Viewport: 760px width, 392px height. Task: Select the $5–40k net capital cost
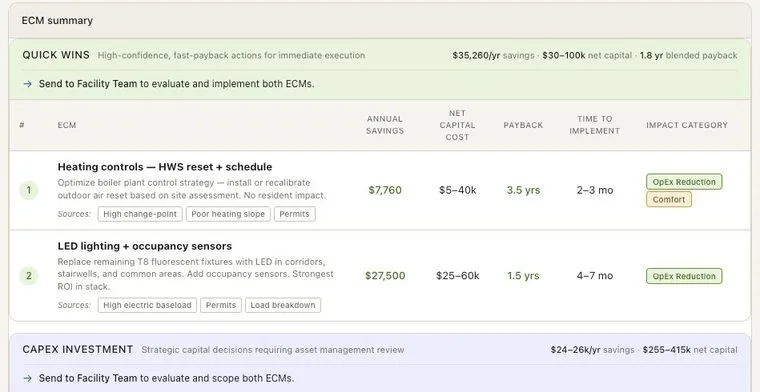point(458,190)
